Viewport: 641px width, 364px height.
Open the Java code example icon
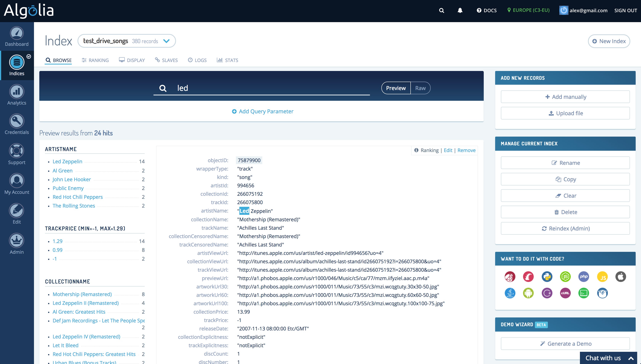[x=510, y=293]
